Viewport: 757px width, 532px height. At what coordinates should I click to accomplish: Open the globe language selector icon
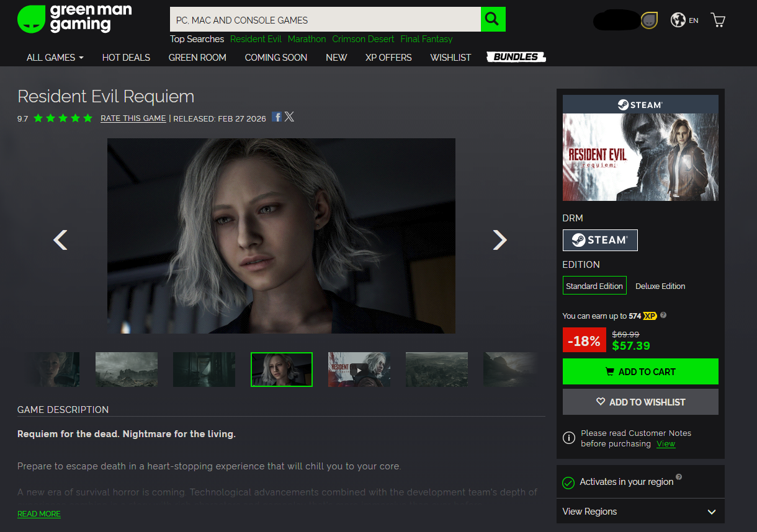tap(678, 20)
